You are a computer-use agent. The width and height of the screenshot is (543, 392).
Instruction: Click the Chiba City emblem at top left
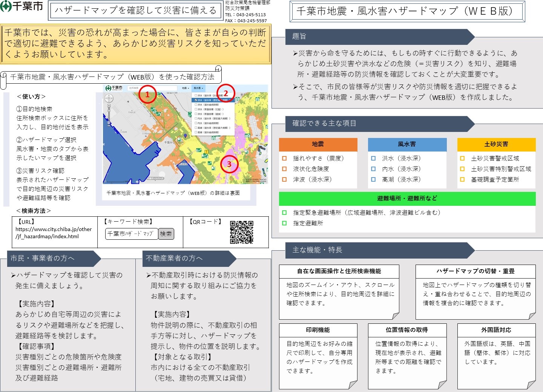[x=6, y=6]
